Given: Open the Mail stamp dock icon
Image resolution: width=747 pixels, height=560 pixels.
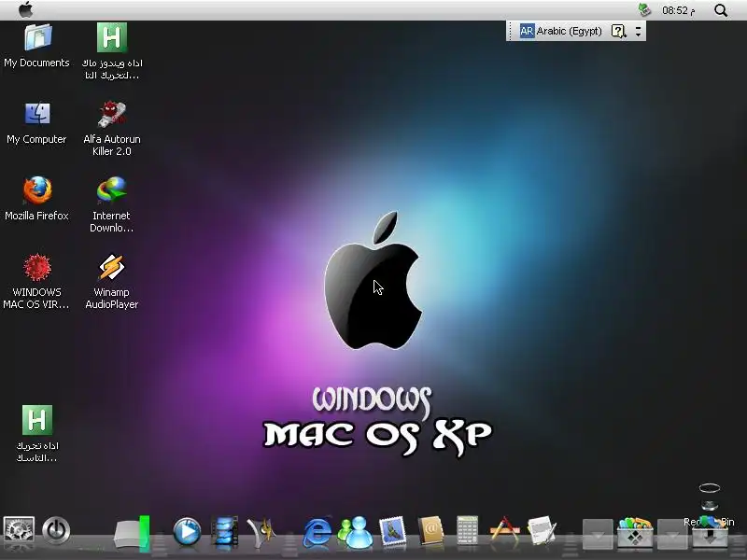Looking at the screenshot, I should [392, 530].
